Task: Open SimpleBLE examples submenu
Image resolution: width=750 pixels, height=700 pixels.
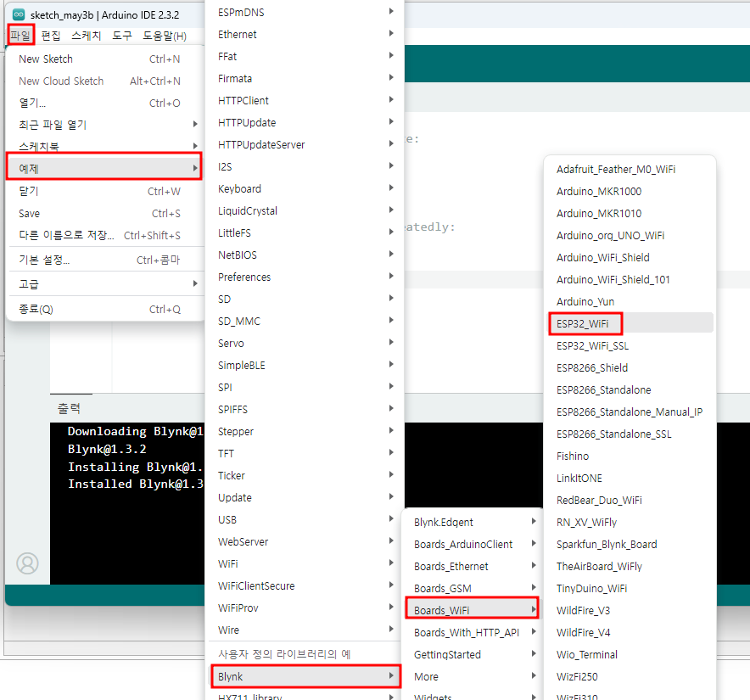Action: [x=305, y=365]
